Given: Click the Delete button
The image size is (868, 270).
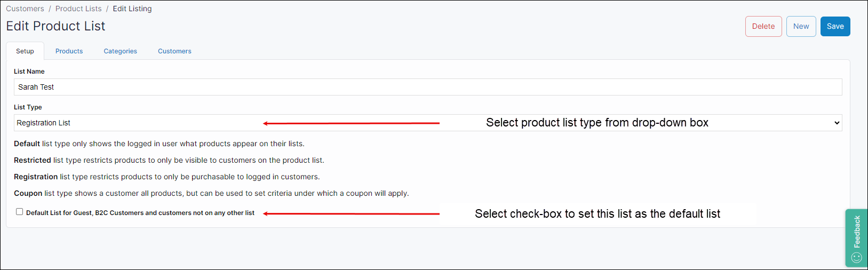Looking at the screenshot, I should click(x=763, y=26).
